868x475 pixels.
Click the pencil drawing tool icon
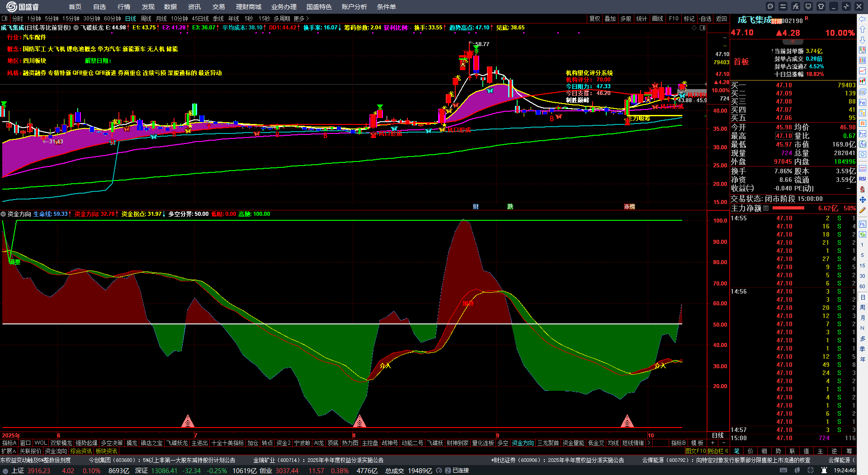point(863,210)
